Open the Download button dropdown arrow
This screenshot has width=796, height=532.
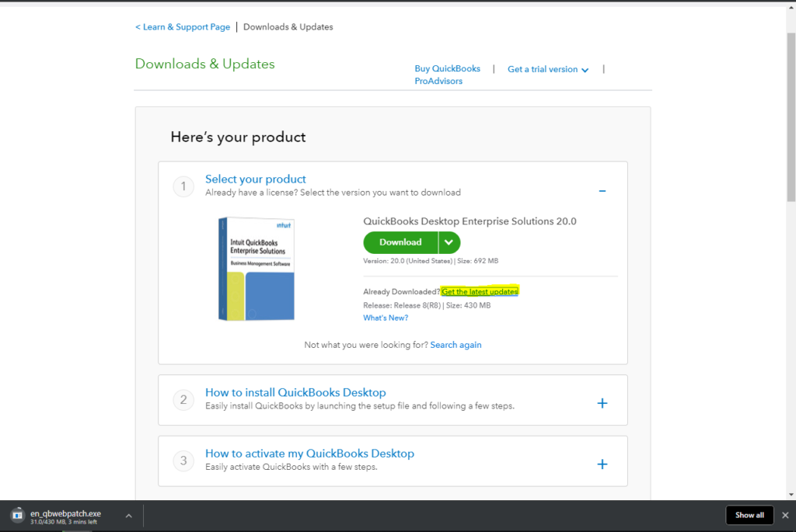pos(449,242)
